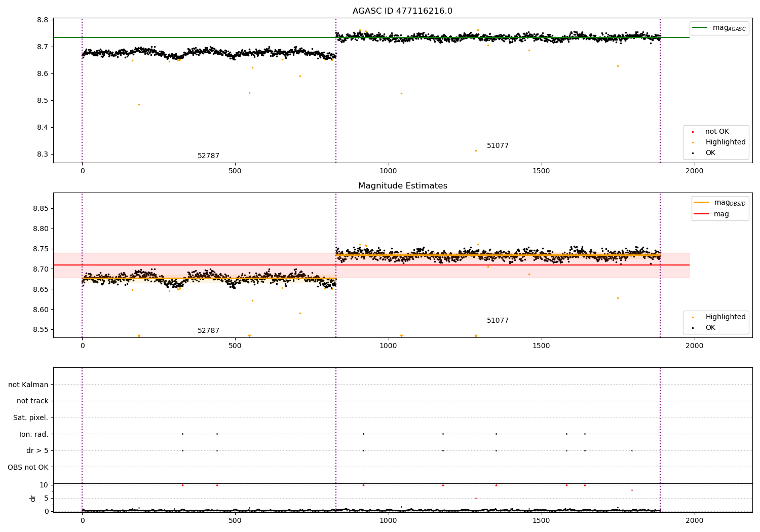Click the '51077' label in the top plot
This screenshot has height=532, width=760.
tap(498, 145)
